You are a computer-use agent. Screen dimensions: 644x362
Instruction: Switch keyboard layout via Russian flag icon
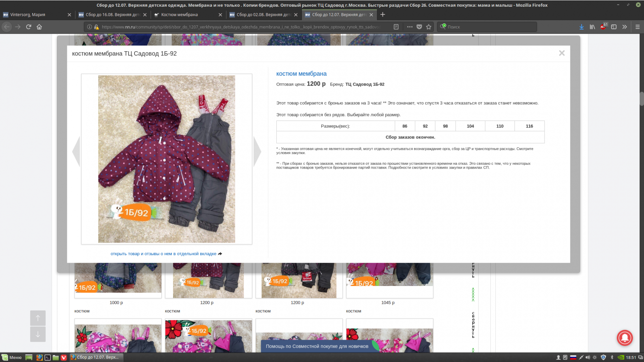coord(573,357)
